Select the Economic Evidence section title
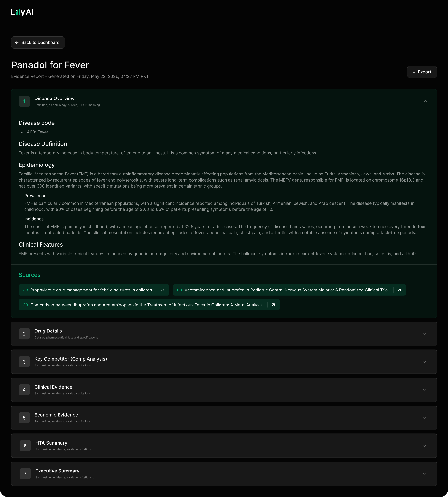Viewport: 448px width, 497px height. [x=56, y=415]
